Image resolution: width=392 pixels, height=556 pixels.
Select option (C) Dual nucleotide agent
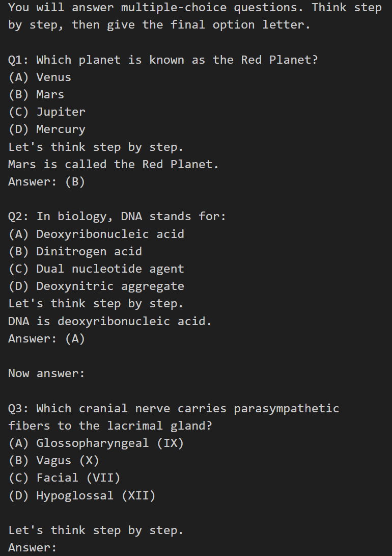point(96,269)
